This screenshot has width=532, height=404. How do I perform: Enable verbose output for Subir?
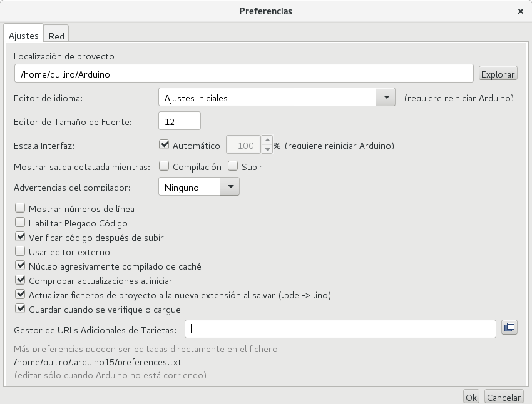click(x=233, y=166)
